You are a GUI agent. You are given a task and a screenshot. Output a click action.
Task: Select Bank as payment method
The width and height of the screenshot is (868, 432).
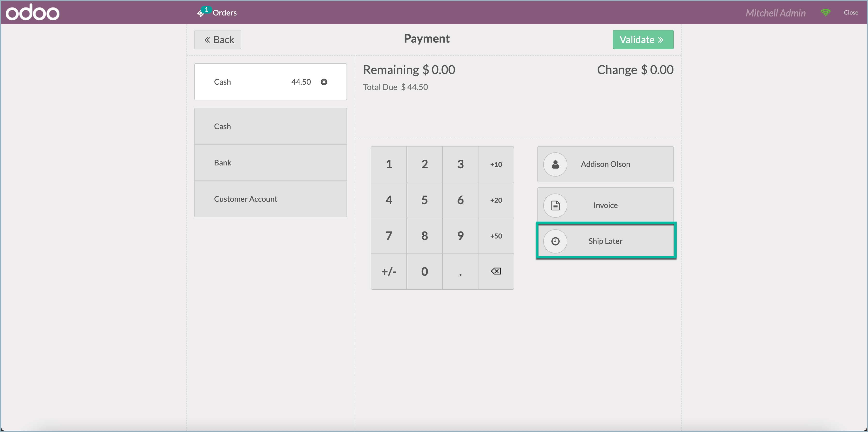click(270, 163)
